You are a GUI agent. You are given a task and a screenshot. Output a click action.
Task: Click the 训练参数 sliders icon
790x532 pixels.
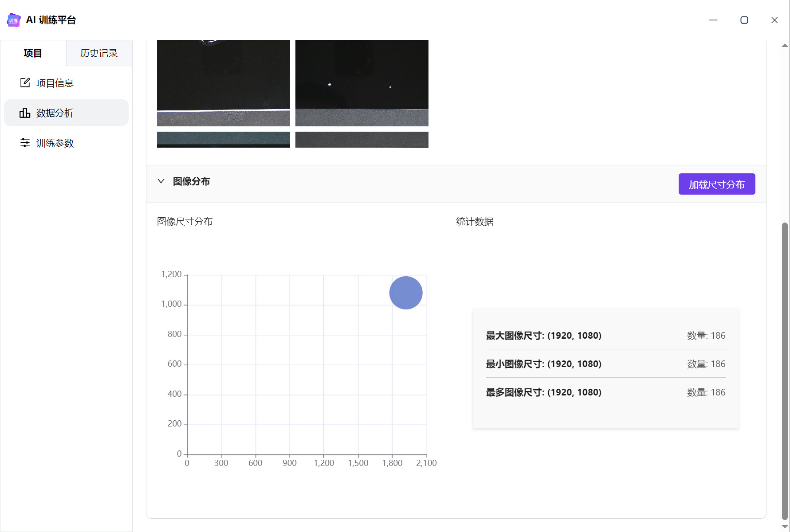point(25,143)
